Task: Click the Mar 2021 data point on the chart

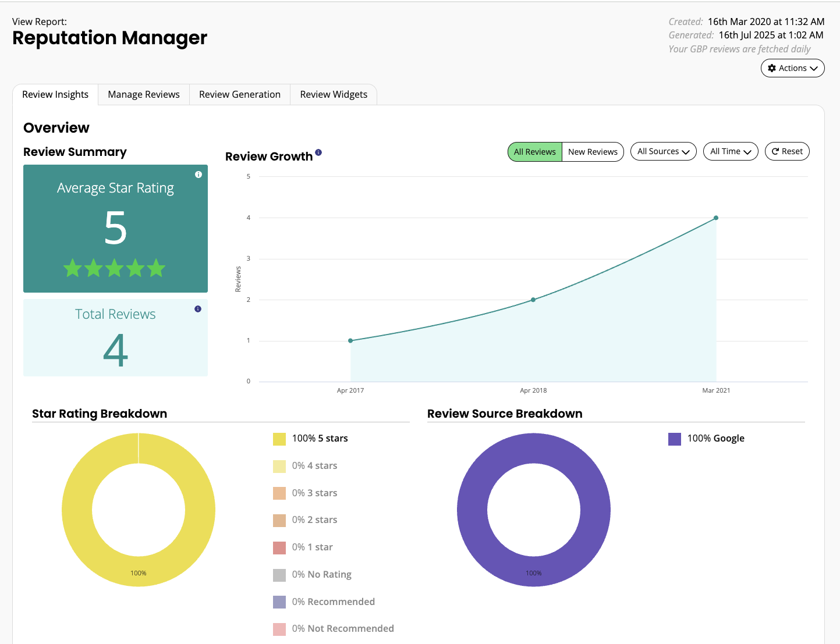Action: pyautogui.click(x=715, y=218)
